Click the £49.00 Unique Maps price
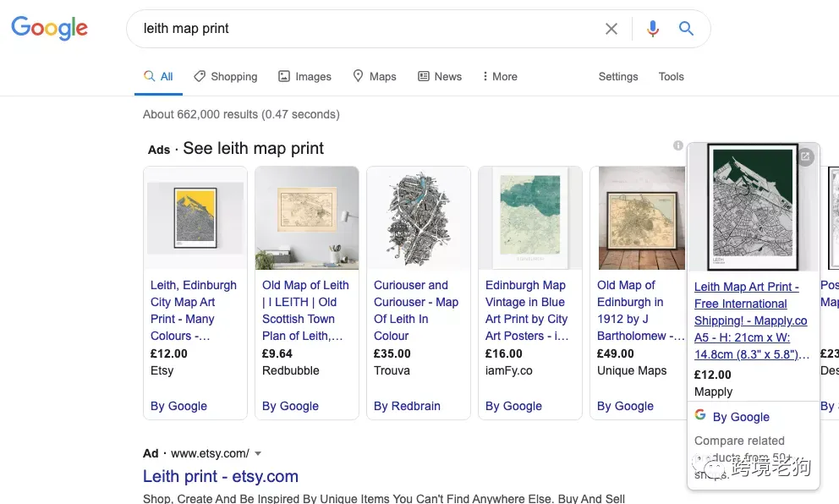The height and width of the screenshot is (504, 839). (x=616, y=353)
